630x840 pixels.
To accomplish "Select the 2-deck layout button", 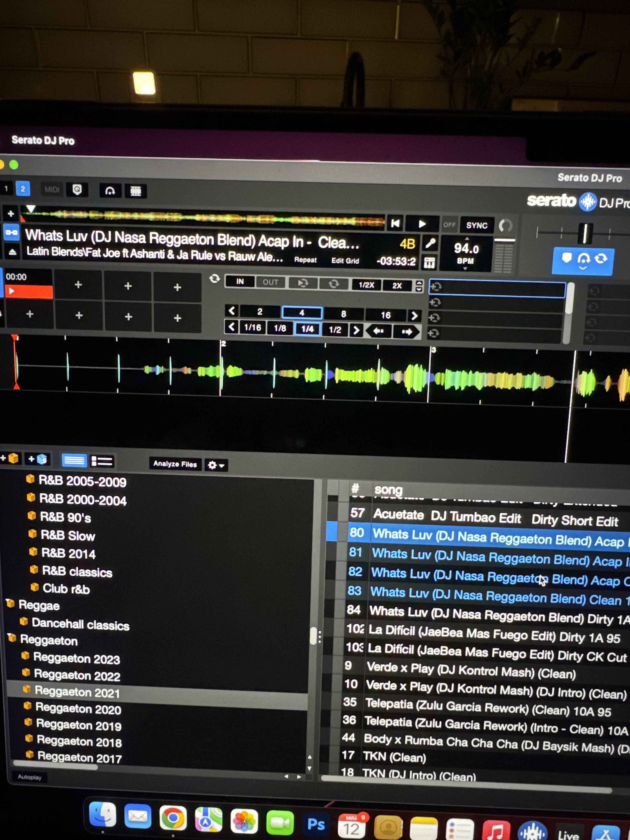I will point(23,189).
